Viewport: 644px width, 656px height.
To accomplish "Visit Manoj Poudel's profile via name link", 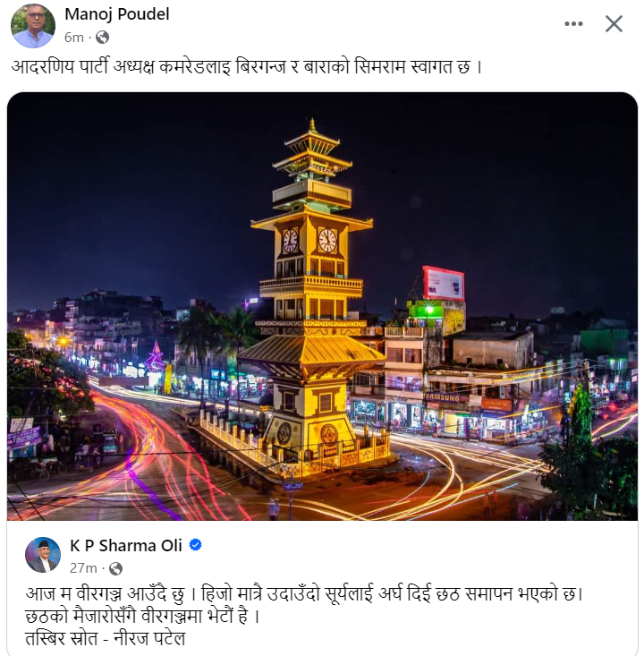I will 116,14.
